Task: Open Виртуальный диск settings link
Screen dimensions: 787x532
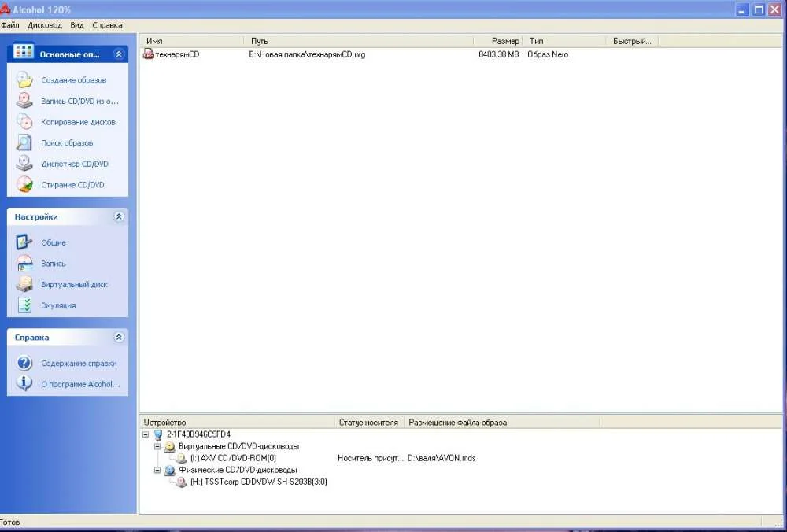Action: point(74,285)
